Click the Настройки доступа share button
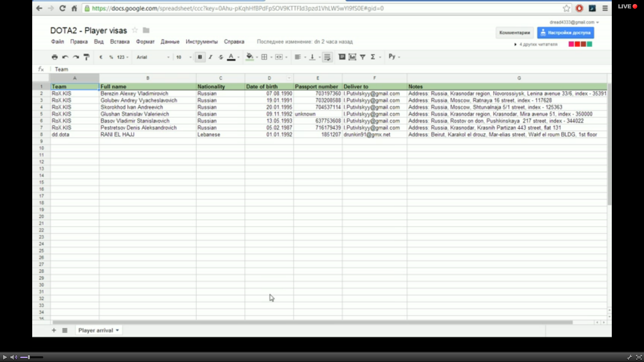 tap(566, 33)
